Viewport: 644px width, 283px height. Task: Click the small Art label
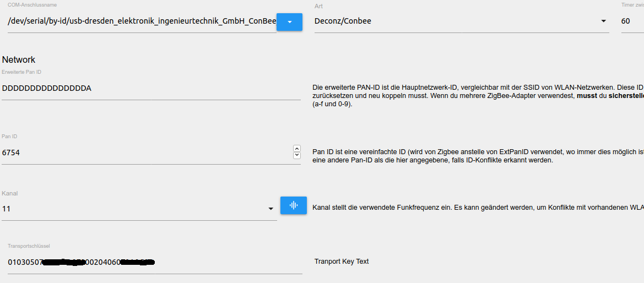[318, 6]
